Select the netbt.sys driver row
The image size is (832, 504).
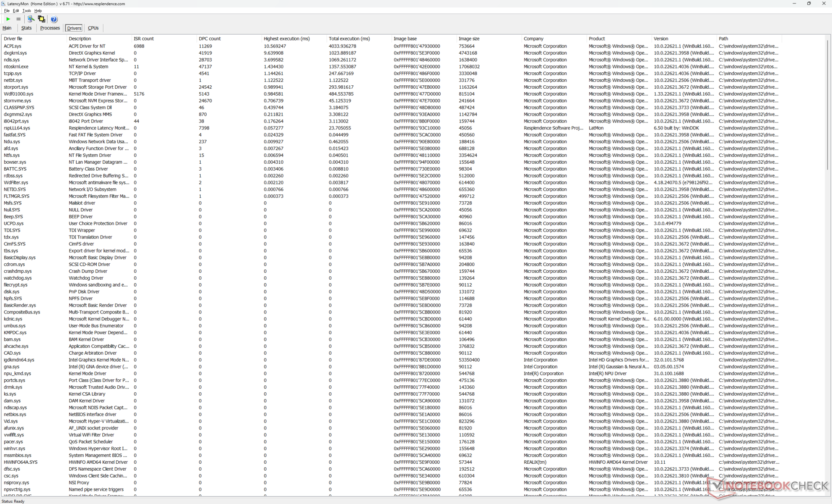pos(391,80)
